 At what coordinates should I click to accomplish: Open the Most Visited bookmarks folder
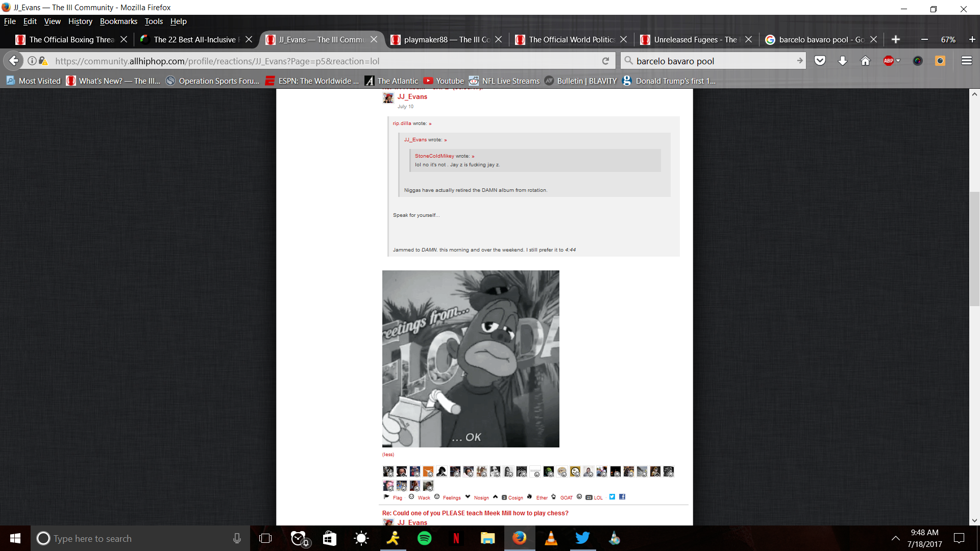click(34, 81)
